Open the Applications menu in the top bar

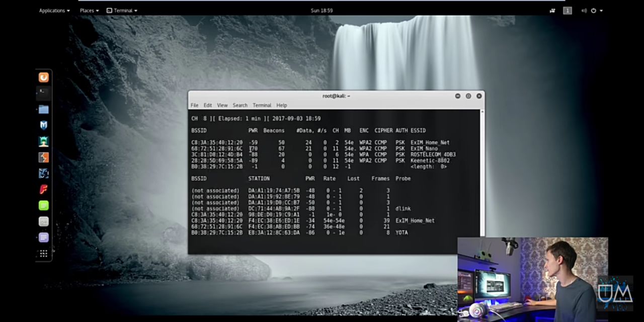click(54, 11)
